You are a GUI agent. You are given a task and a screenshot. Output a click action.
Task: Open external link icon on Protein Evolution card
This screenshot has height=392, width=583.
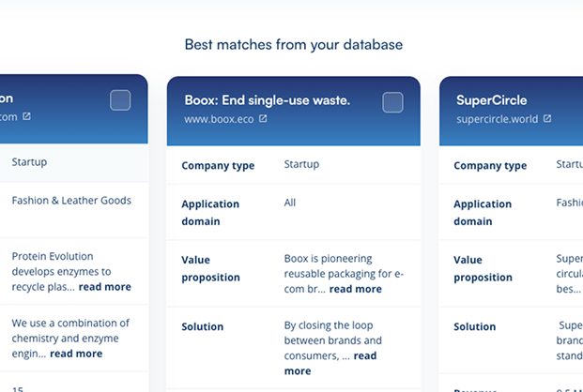point(26,116)
